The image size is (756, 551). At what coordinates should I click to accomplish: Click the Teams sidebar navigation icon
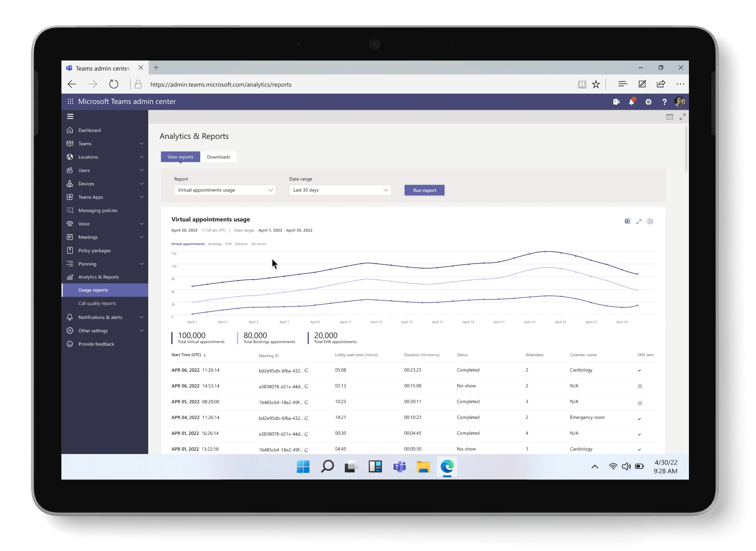(70, 143)
